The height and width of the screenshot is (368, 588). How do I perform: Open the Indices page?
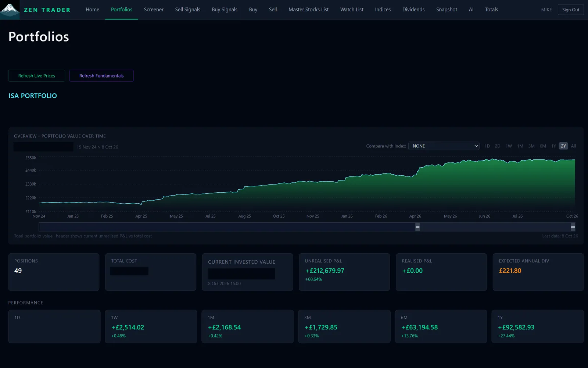click(383, 10)
